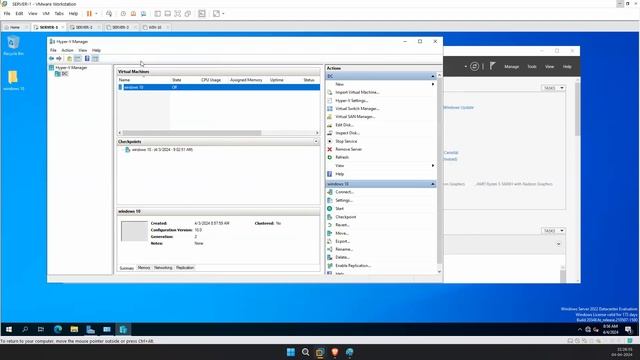Switch to Replication tab in VM details

(x=185, y=268)
